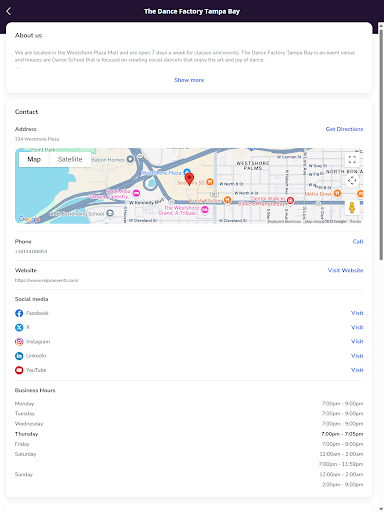Click the Facebook icon
The height and width of the screenshot is (512, 384).
[19, 313]
